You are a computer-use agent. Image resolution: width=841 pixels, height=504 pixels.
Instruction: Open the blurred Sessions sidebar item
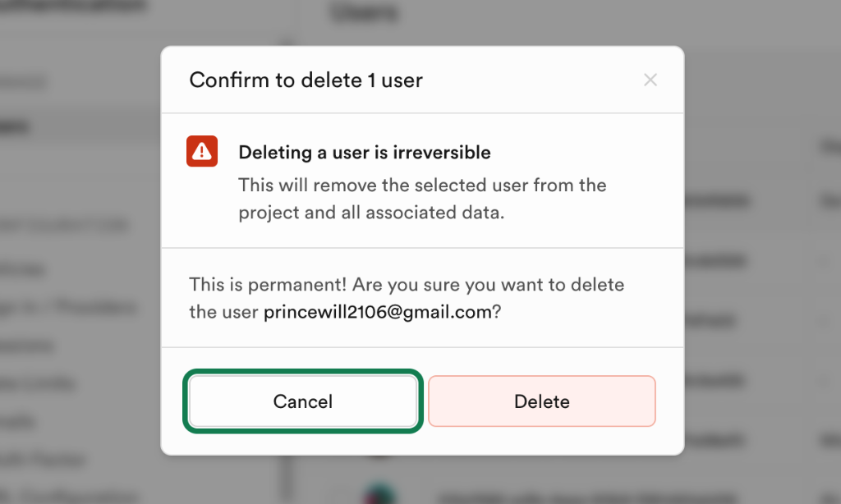[x=29, y=345]
